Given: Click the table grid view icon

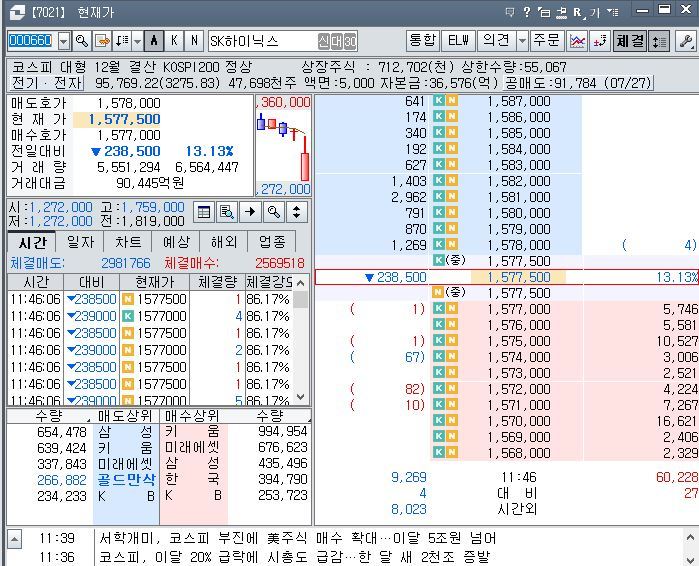Looking at the screenshot, I should point(204,212).
